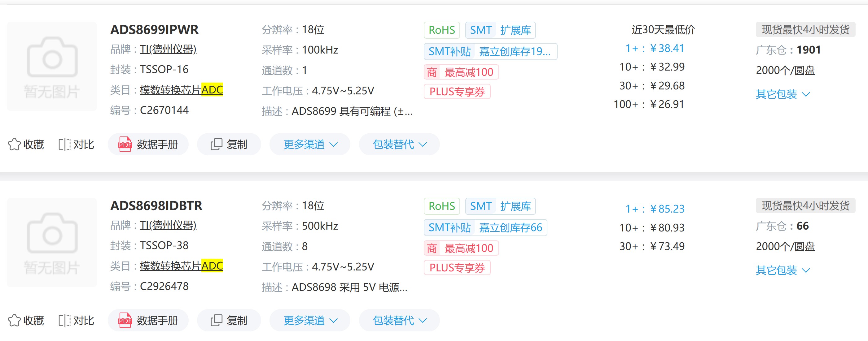Image resolution: width=868 pixels, height=341 pixels.
Task: Toggle 对比 comparison for ADS8698IDBTR
Action: pyautogui.click(x=76, y=320)
